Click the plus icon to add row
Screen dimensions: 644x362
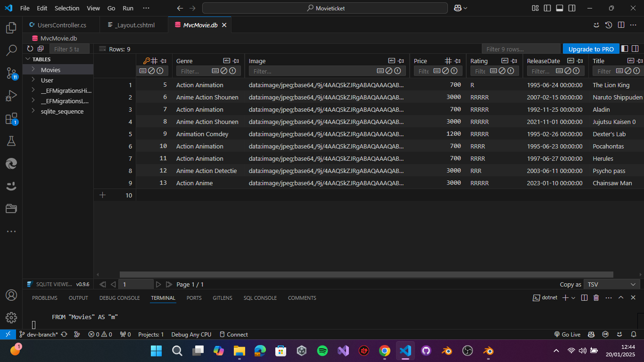tap(103, 195)
